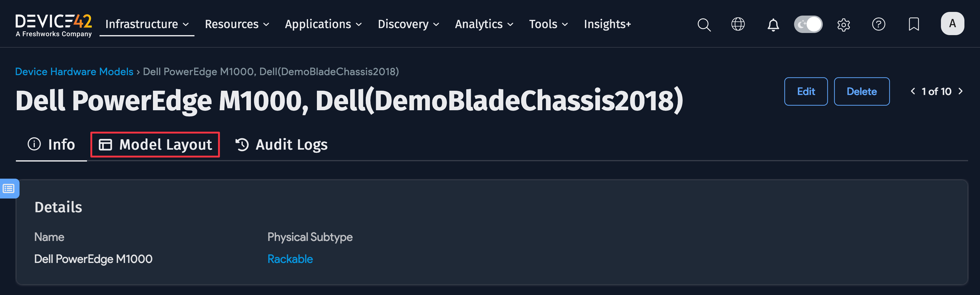
Task: Open the Insights+ menu item
Action: coord(607,24)
